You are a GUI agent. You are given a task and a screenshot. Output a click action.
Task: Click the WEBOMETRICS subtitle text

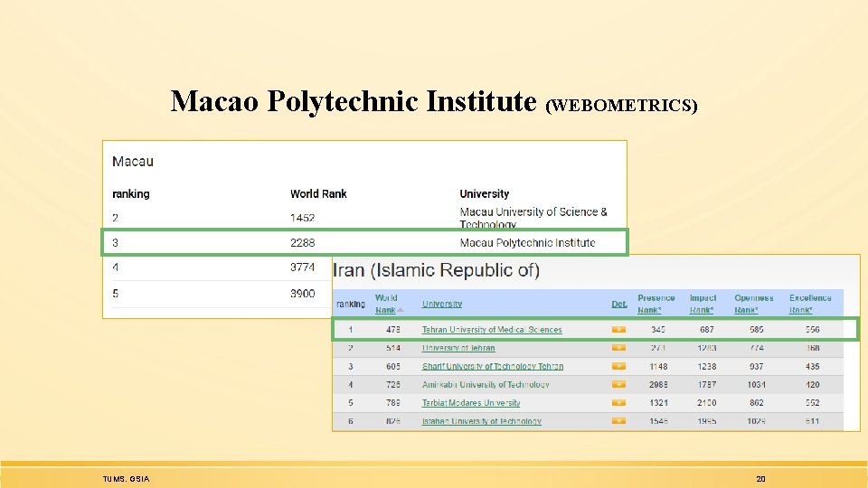pyautogui.click(x=621, y=105)
